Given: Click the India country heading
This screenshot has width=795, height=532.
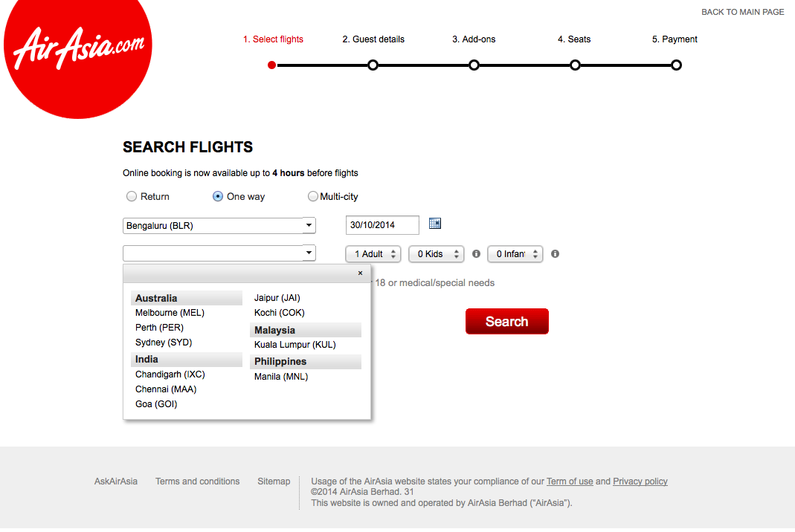Looking at the screenshot, I should tap(187, 359).
